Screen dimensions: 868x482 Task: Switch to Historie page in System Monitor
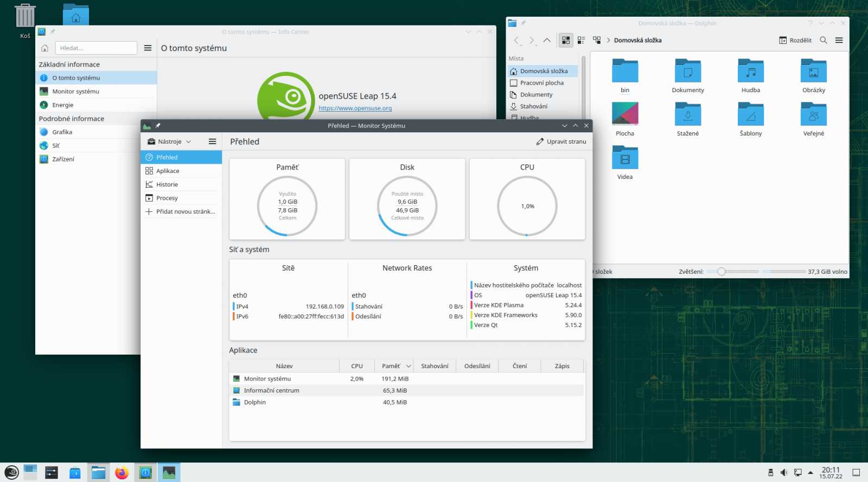click(181, 184)
